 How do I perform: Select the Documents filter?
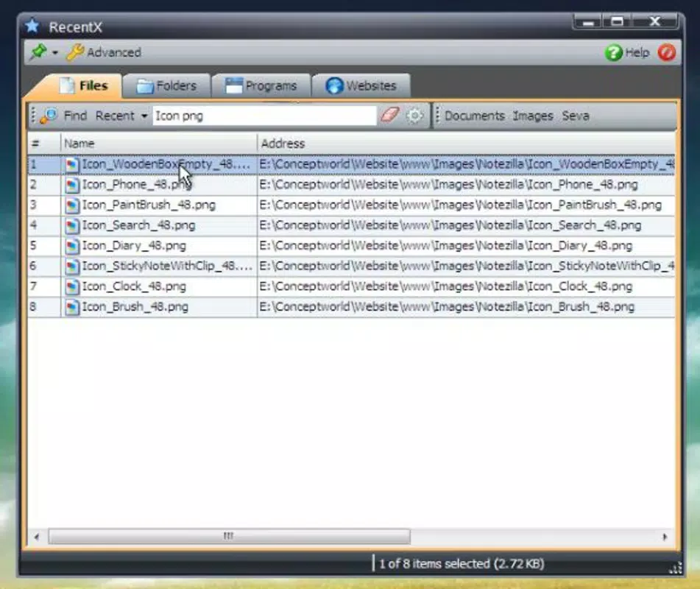[x=474, y=116]
